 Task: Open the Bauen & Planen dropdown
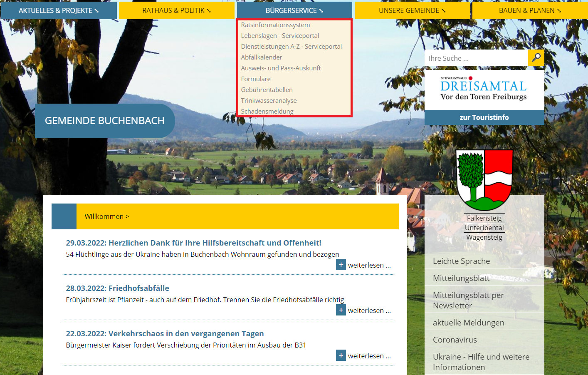[530, 10]
